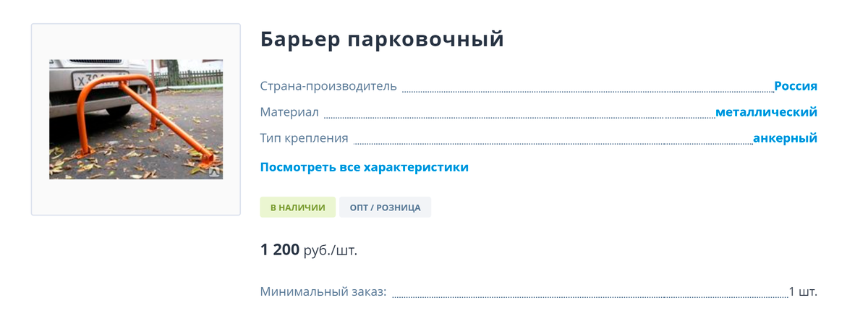
Task: Open the parking barrier product photo
Action: [x=136, y=119]
